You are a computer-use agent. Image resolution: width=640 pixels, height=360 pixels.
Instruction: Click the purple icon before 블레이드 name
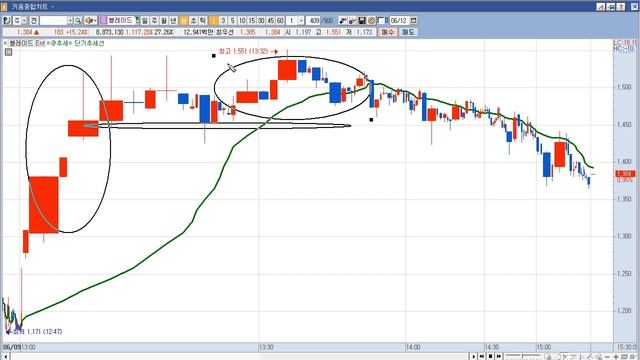pyautogui.click(x=103, y=20)
